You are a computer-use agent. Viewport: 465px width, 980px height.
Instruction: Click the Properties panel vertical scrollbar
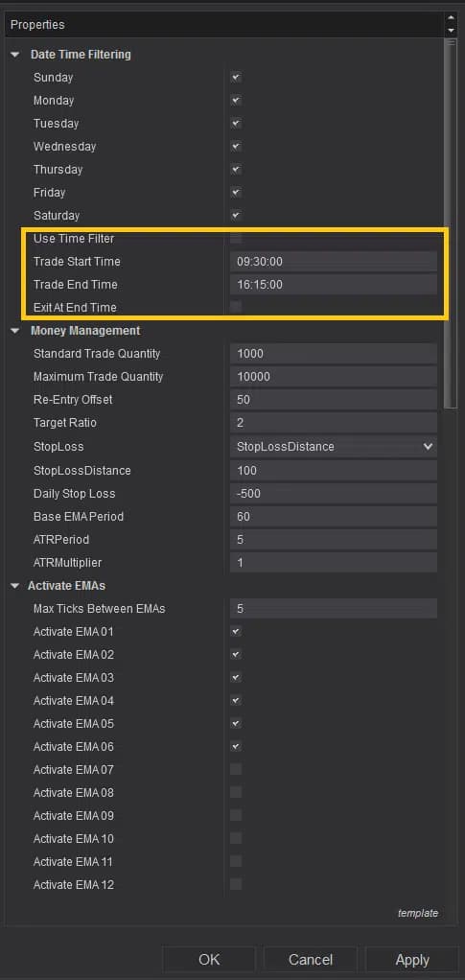coord(452,225)
